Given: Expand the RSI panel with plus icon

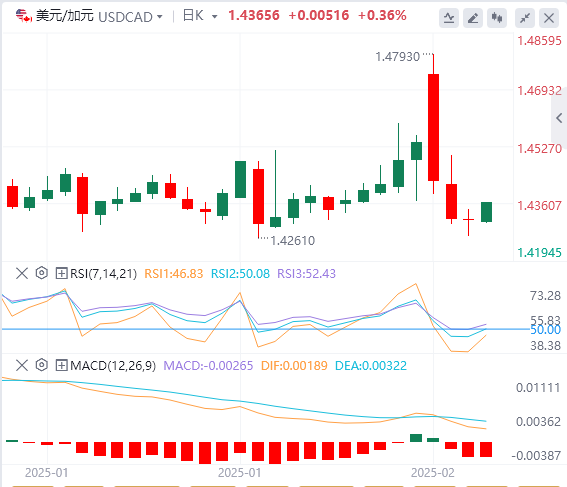Looking at the screenshot, I should point(61,273).
